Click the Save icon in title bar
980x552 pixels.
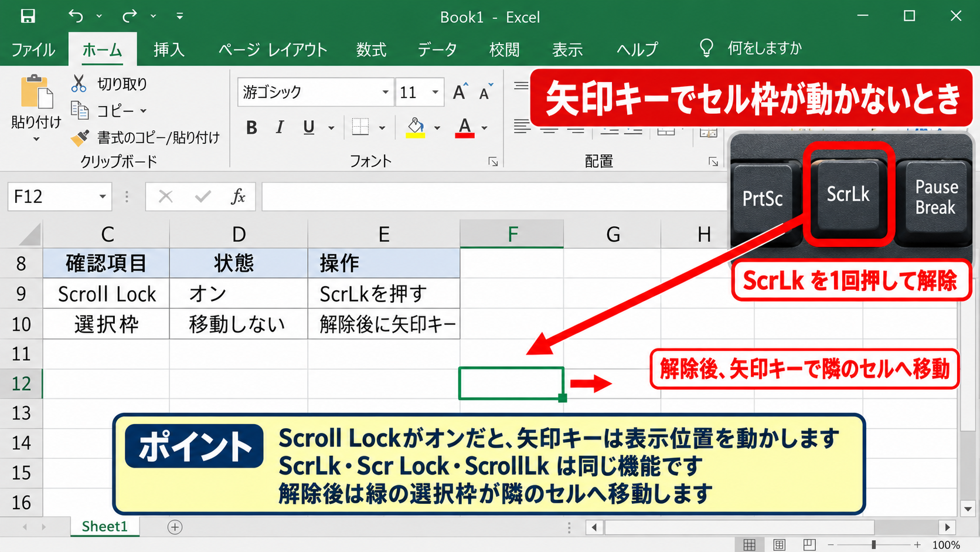tap(28, 16)
